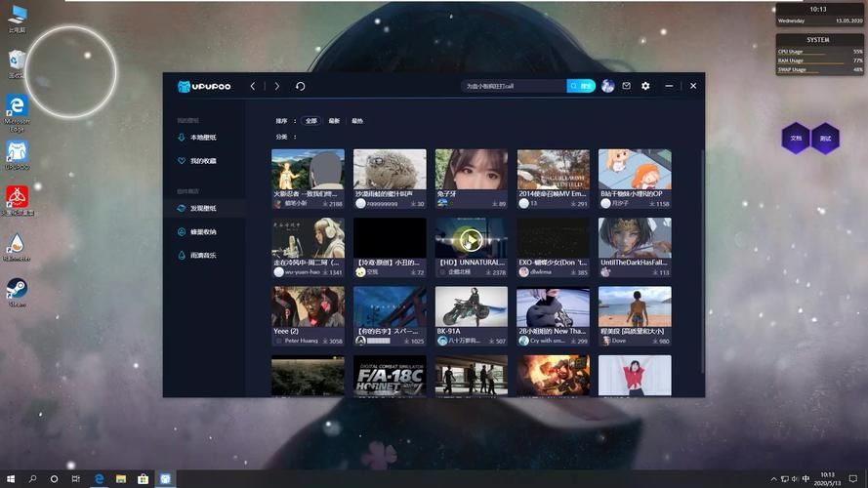Viewport: 868px width, 488px height.
Task: Play the UNNATURAL wallpaper preview
Action: pyautogui.click(x=471, y=240)
